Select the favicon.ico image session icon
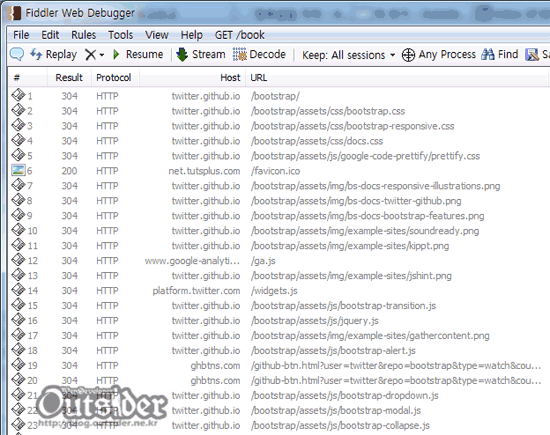Screen dimensions: 550x435 click(x=18, y=170)
